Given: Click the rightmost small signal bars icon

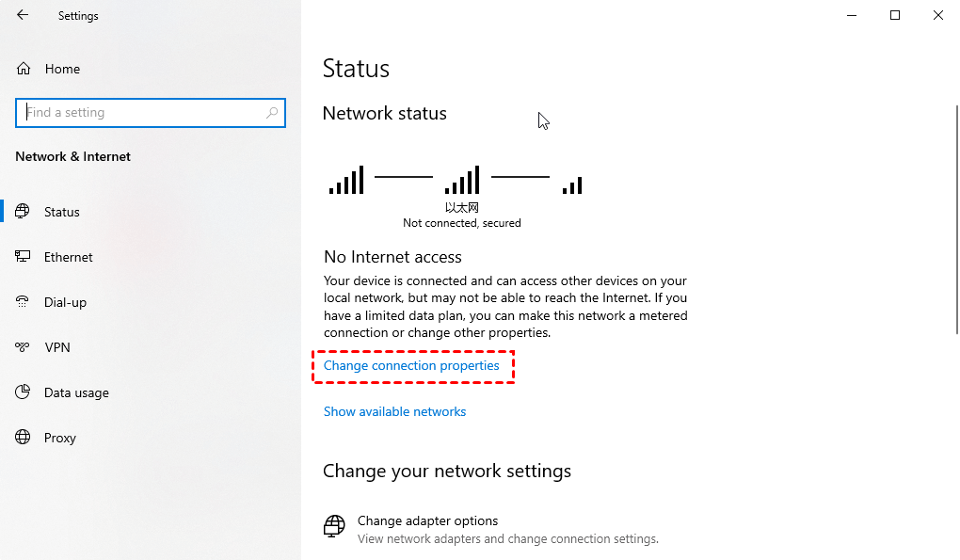Looking at the screenshot, I should click(x=572, y=185).
